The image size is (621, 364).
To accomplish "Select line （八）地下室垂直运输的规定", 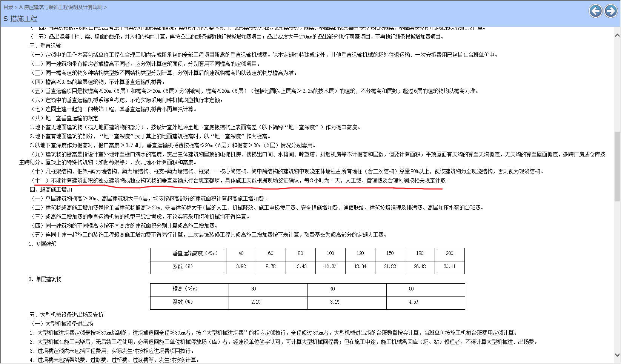I will tap(64, 118).
